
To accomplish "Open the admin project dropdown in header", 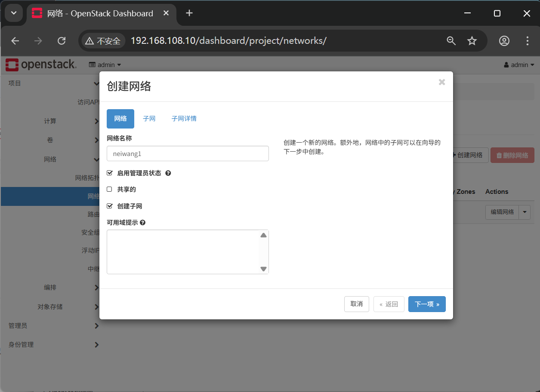I will coord(105,65).
